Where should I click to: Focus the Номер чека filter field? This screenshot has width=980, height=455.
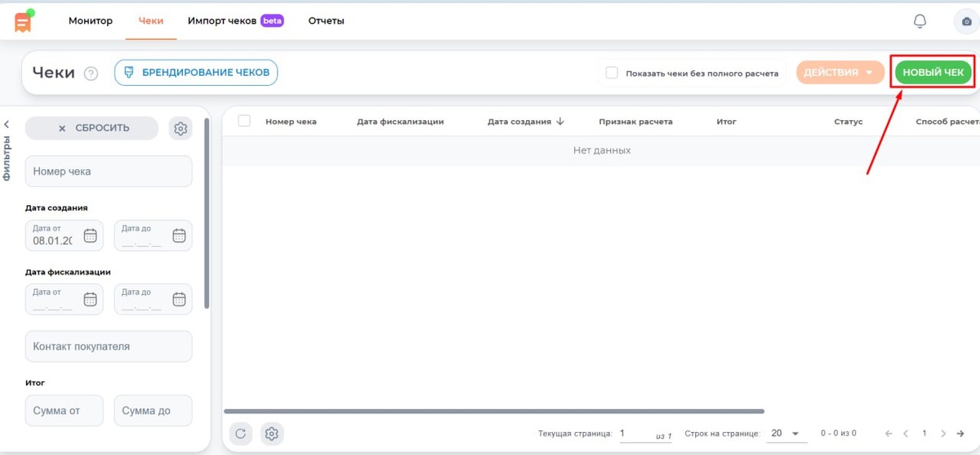click(109, 172)
